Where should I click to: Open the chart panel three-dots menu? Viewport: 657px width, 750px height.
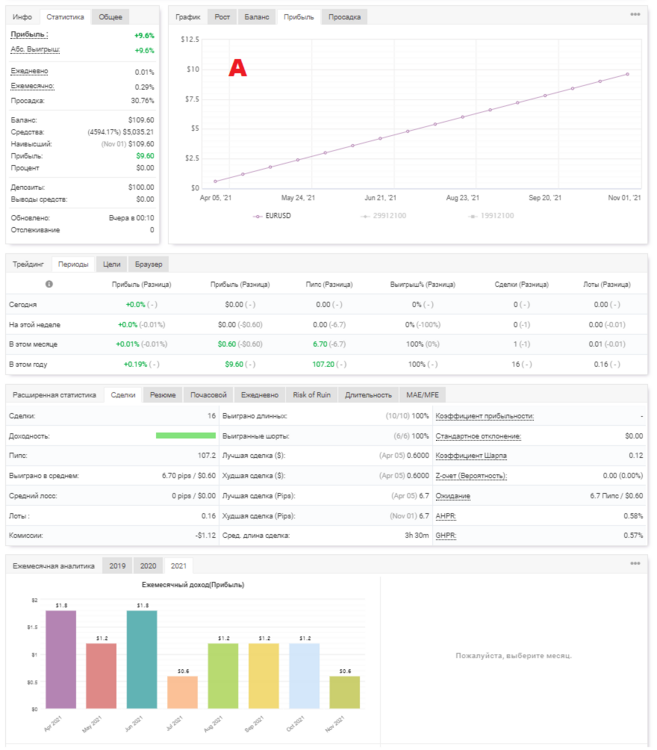click(x=635, y=14)
